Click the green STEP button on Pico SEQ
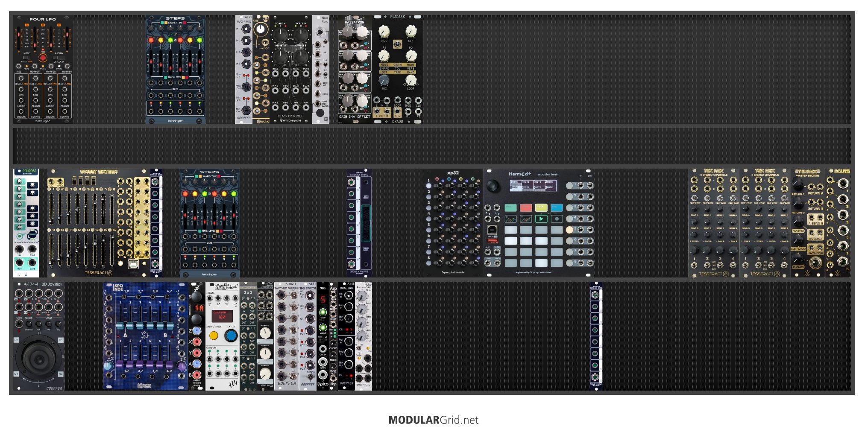This screenshot has width=868, height=429. pos(323,312)
